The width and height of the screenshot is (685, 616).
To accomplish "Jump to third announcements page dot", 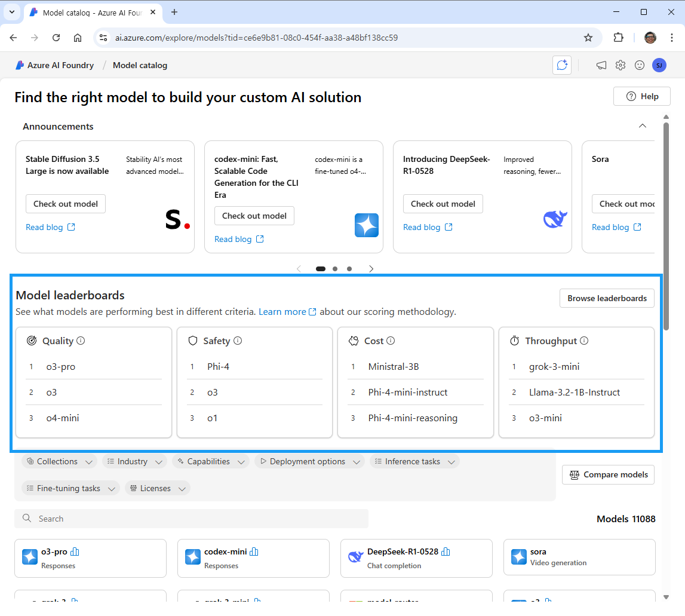I will point(349,269).
